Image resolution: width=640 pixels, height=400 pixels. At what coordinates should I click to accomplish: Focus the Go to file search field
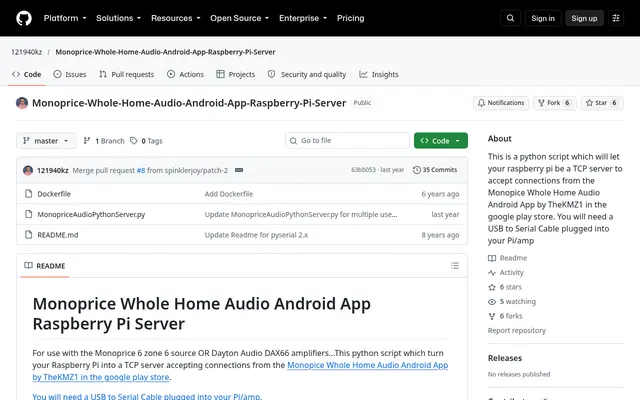pos(347,140)
